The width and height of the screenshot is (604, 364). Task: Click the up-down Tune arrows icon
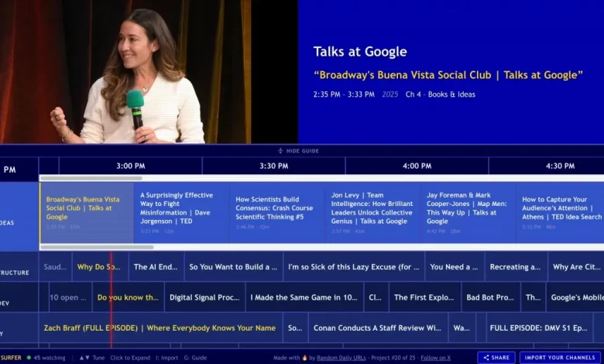tap(84, 358)
